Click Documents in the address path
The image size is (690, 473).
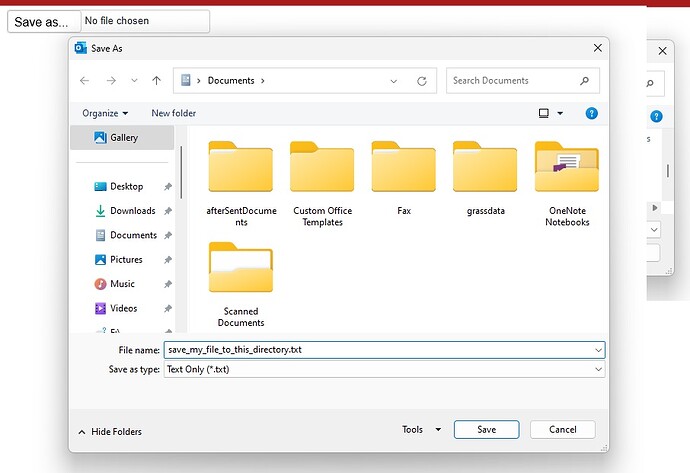pos(231,81)
